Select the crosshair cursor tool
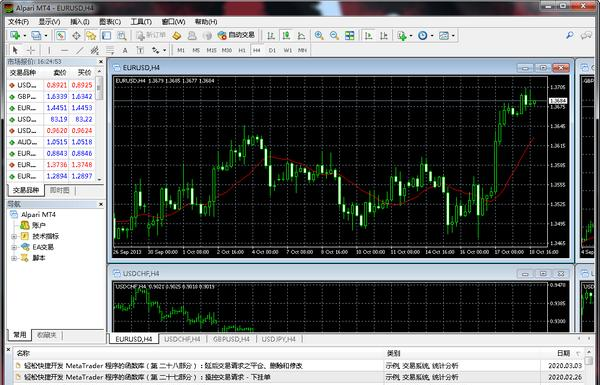This screenshot has height=385, width=600. click(31, 50)
